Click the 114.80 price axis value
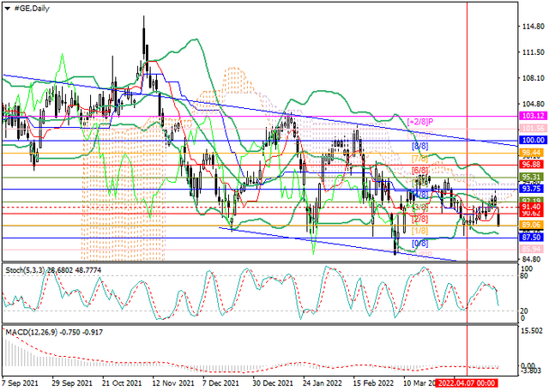This screenshot has height=392, width=549. pos(533,27)
